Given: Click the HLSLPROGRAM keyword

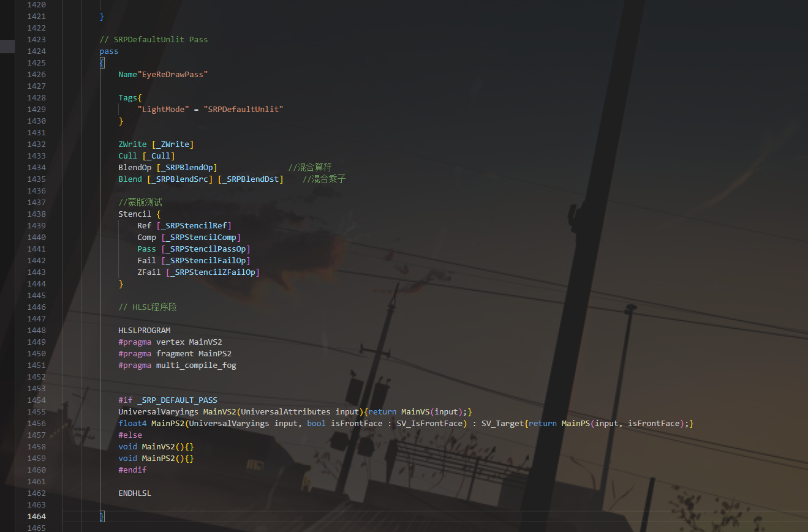Looking at the screenshot, I should (x=145, y=331).
